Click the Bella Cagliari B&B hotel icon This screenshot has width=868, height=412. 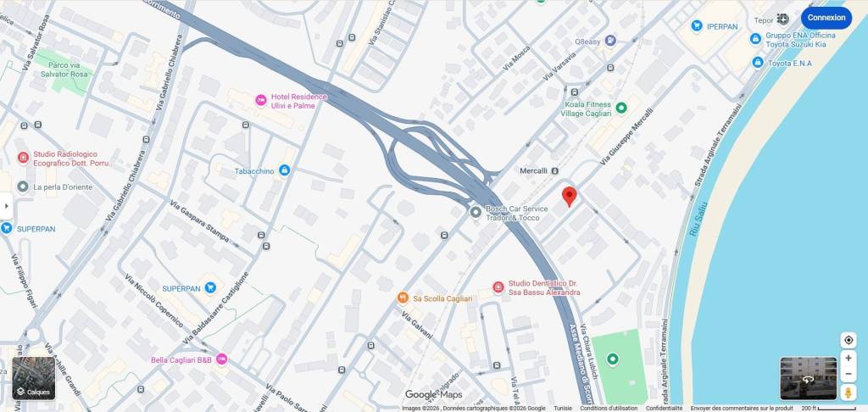(x=221, y=359)
